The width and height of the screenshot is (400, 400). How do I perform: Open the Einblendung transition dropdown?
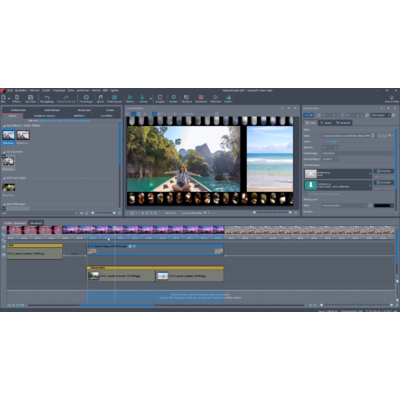coord(338,174)
